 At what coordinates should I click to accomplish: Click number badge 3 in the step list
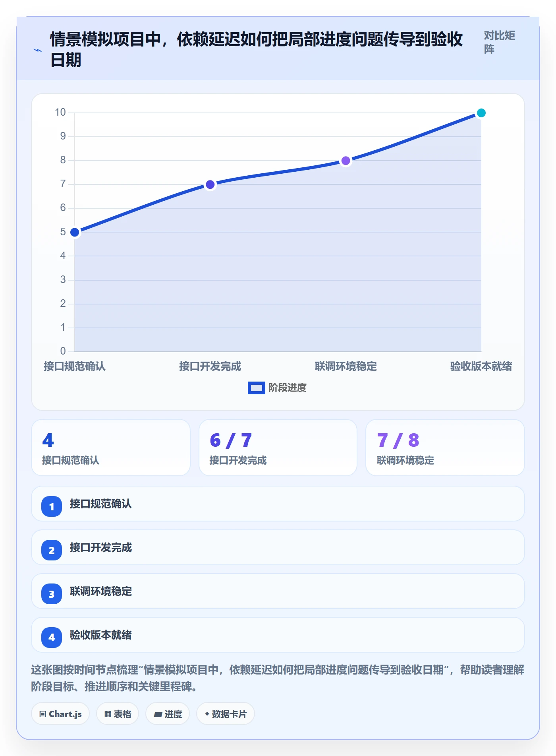point(52,594)
